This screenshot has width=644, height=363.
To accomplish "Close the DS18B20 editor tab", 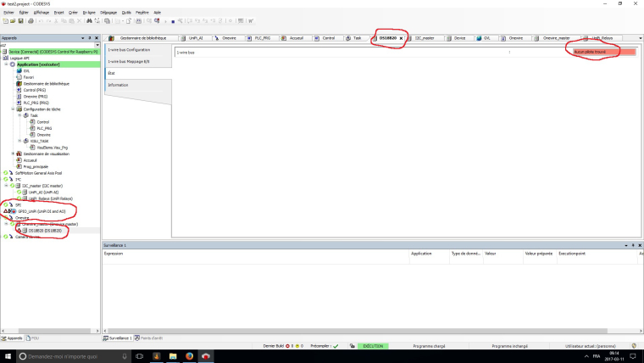I will coord(401,38).
